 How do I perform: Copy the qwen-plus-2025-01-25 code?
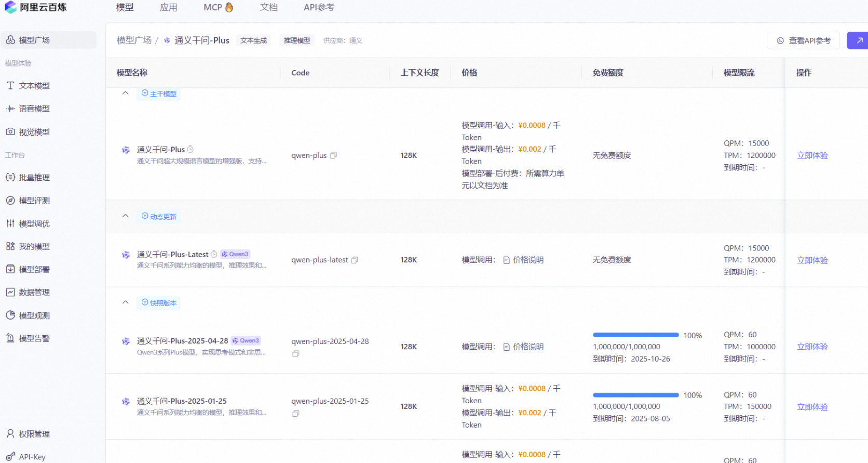(295, 414)
